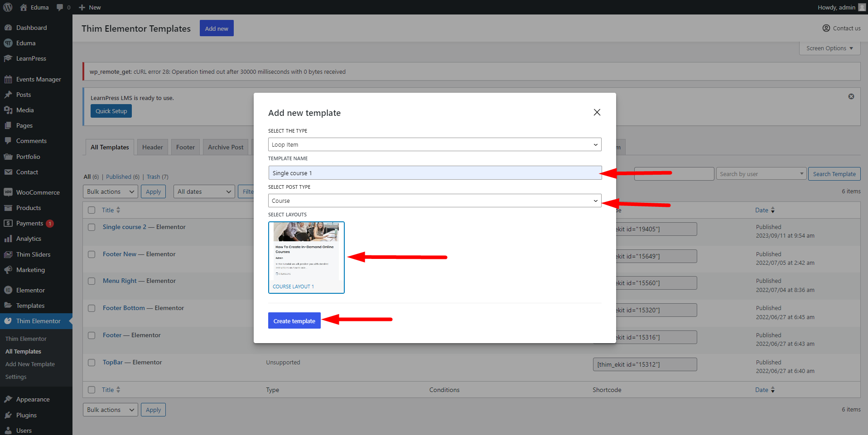The height and width of the screenshot is (435, 868).
Task: Open the Events Manager calendar icon
Action: click(8, 79)
